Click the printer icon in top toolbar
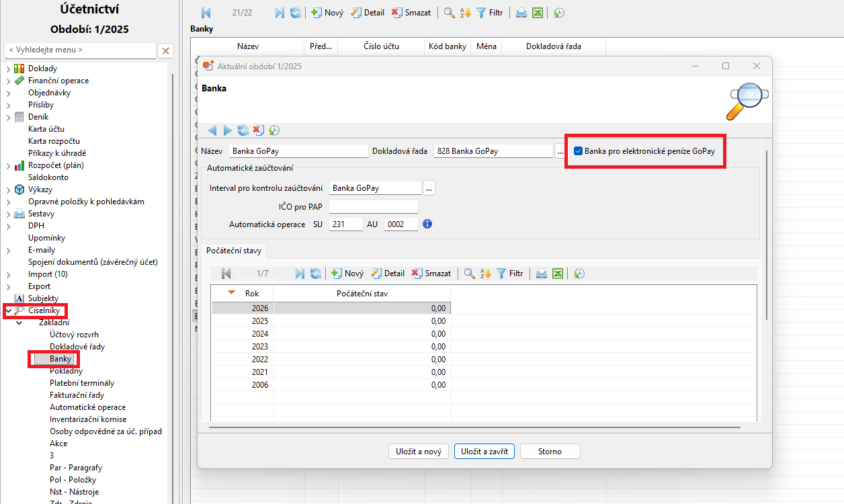 [x=521, y=13]
